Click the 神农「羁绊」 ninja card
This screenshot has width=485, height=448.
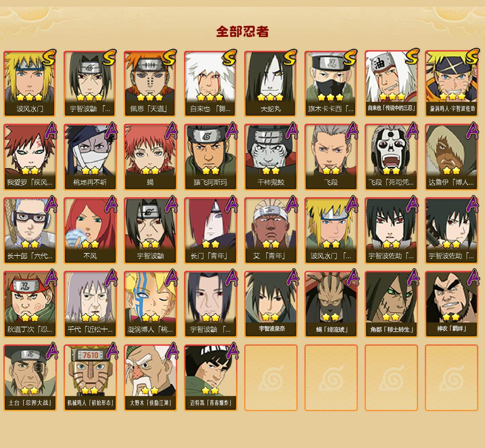tap(451, 304)
